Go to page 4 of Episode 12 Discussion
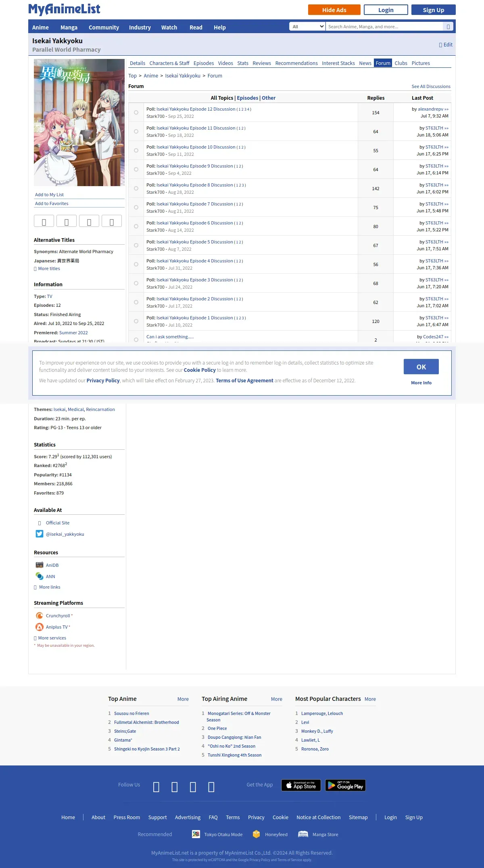Image resolution: width=484 pixels, height=868 pixels. click(248, 109)
